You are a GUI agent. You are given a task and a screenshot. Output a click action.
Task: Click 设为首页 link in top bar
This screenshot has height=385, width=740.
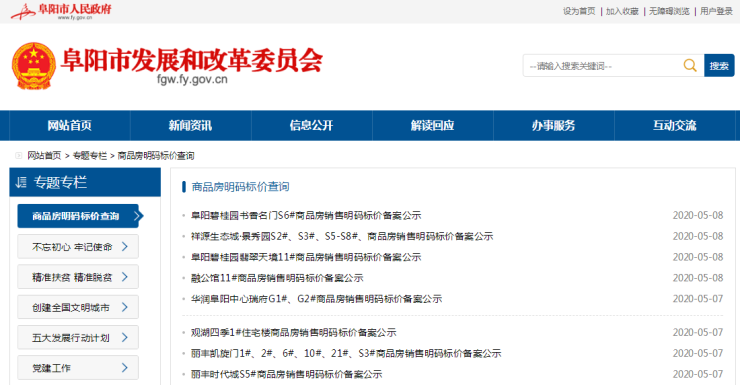[579, 11]
